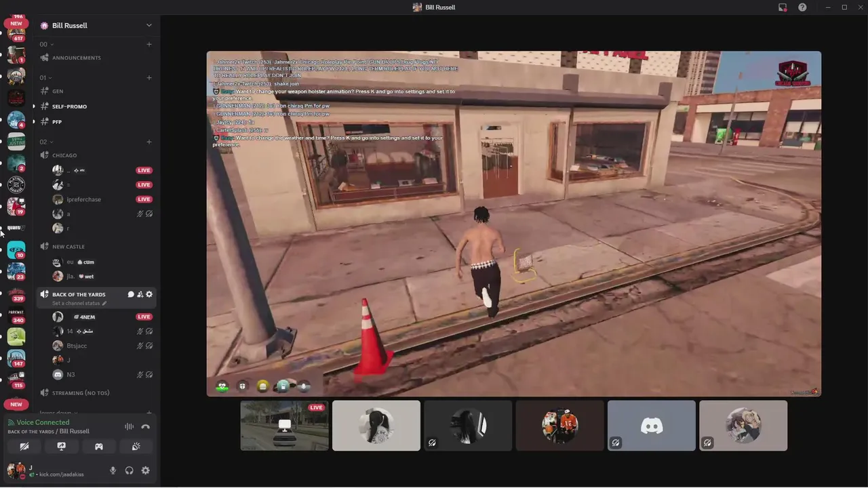
Task: Disconnect from voice with hang-up icon
Action: 145,426
